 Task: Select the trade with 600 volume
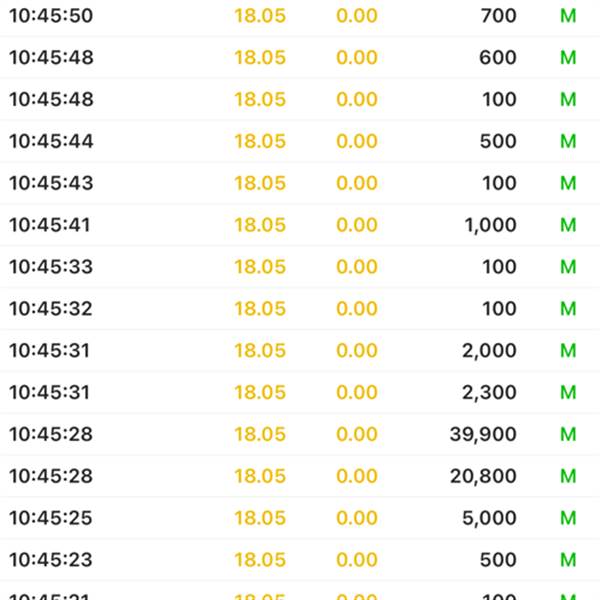300,57
